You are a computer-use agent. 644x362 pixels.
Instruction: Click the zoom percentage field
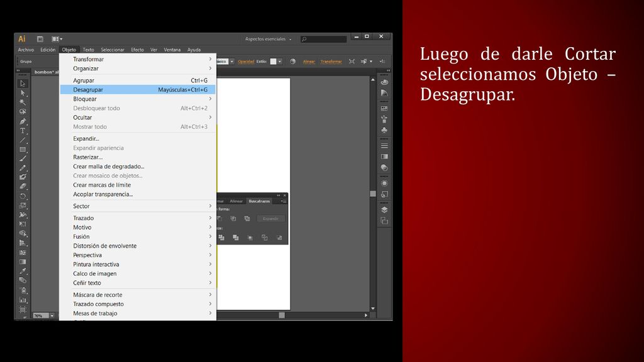click(41, 315)
